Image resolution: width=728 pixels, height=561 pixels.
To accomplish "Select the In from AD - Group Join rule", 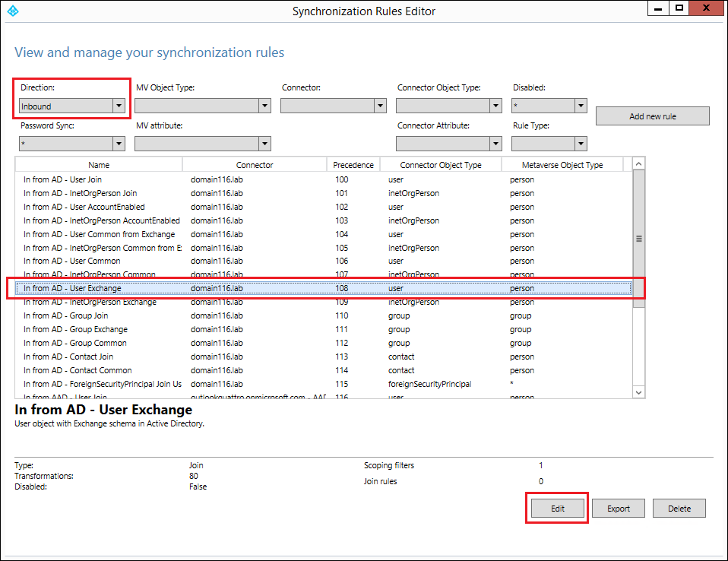I will (x=324, y=315).
